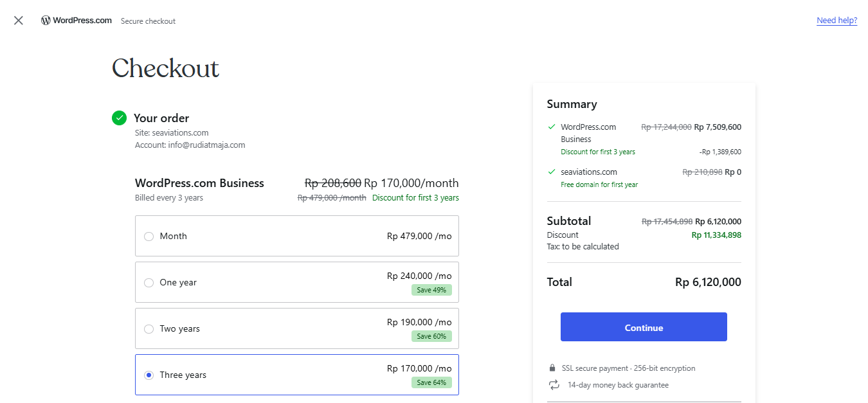Click the Save 64% badge
The width and height of the screenshot is (868, 403).
(431, 382)
